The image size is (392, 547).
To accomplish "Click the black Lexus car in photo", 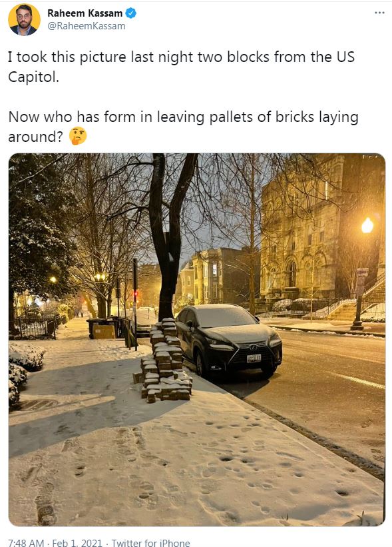I will [x=228, y=340].
